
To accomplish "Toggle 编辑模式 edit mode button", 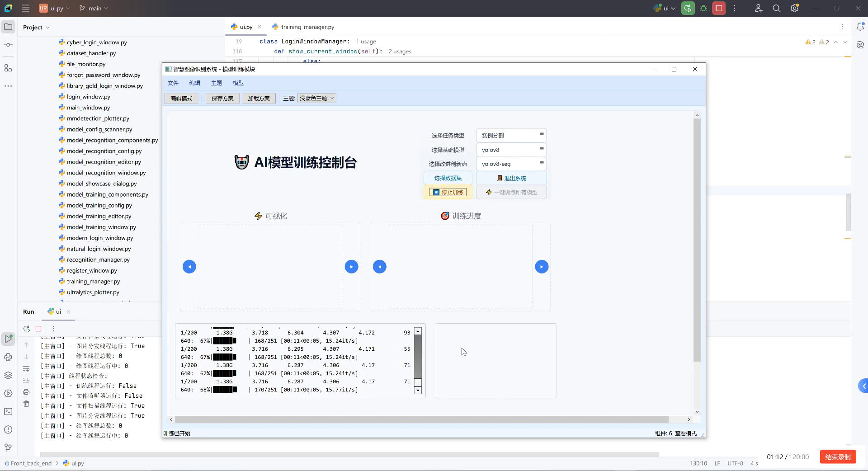I will [181, 98].
